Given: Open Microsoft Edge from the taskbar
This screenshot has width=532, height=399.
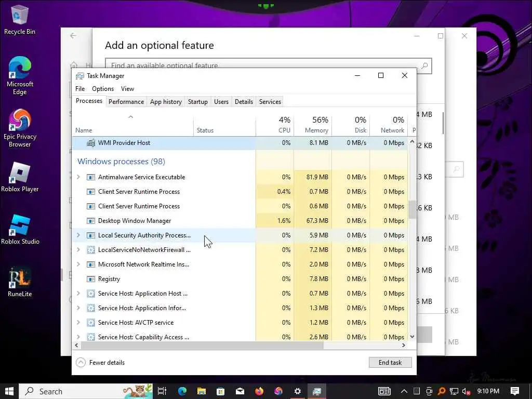Looking at the screenshot, I should tap(182, 391).
